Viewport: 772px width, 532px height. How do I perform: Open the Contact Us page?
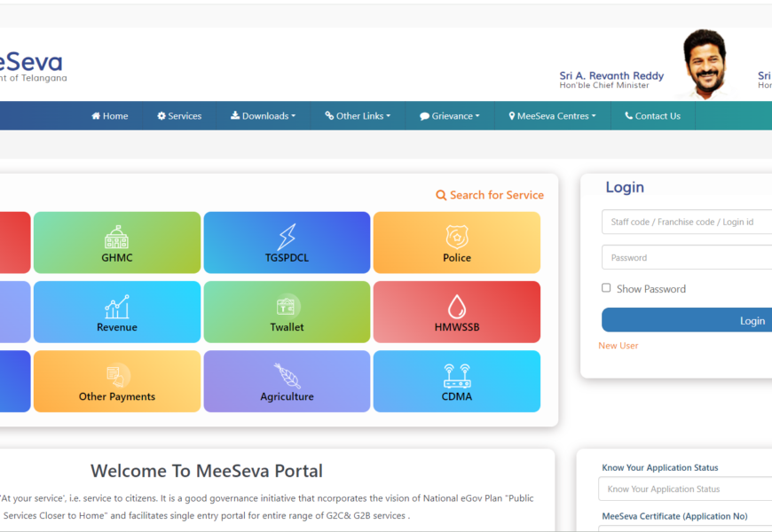[x=652, y=116]
